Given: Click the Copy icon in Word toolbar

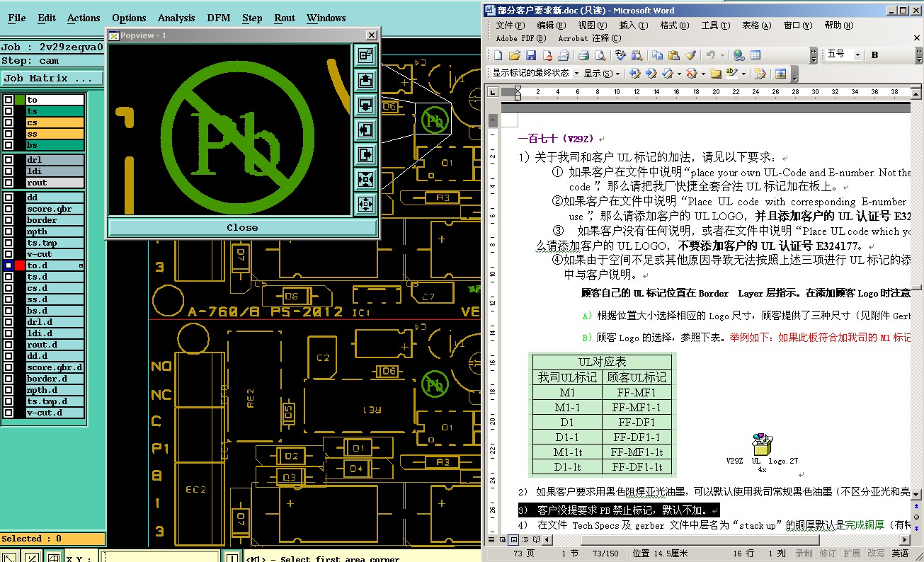Looking at the screenshot, I should (658, 55).
